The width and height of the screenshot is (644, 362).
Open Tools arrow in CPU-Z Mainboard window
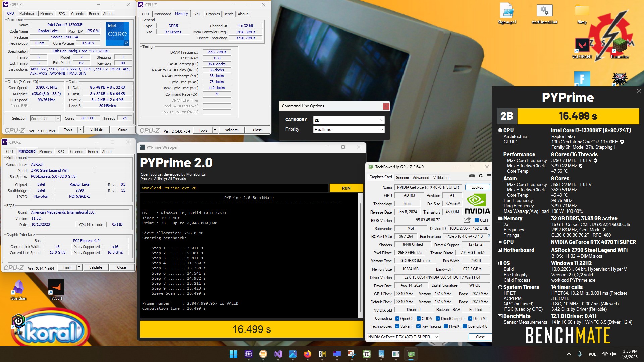79,267
